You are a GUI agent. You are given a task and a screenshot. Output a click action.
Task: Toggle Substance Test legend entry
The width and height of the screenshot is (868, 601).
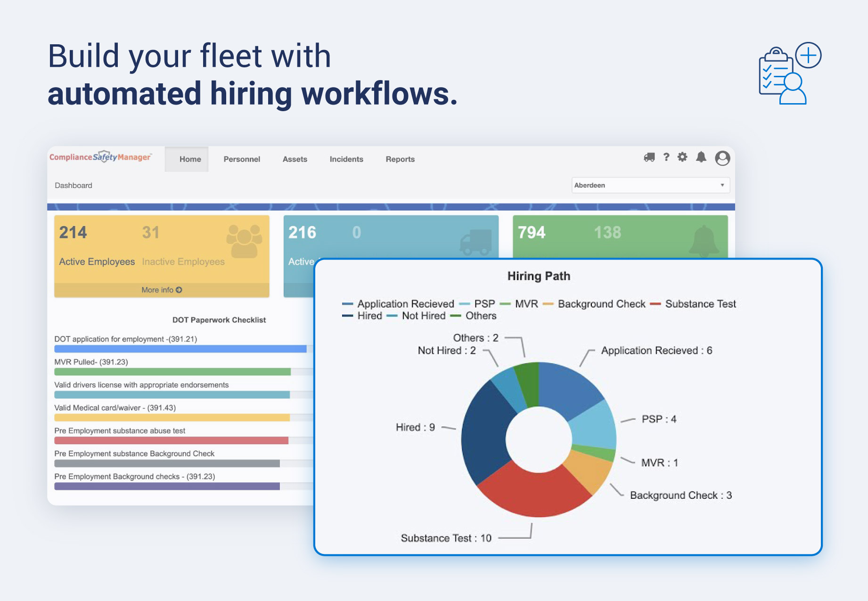point(693,304)
